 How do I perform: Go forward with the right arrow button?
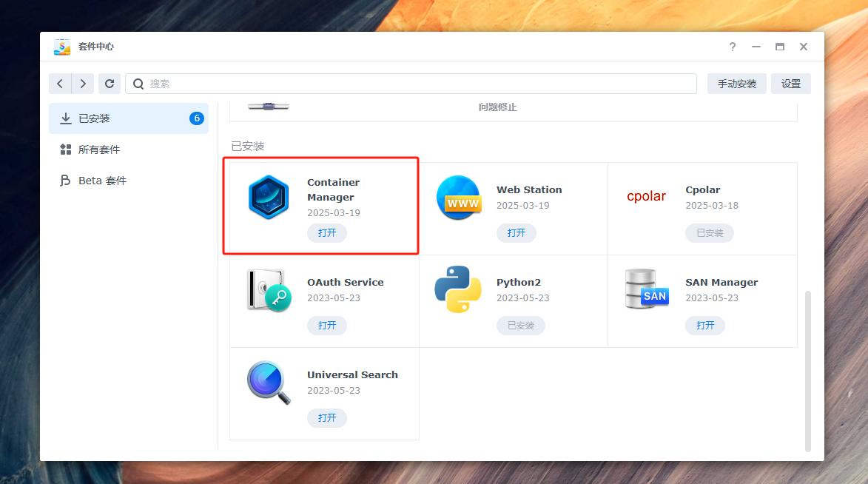(82, 84)
